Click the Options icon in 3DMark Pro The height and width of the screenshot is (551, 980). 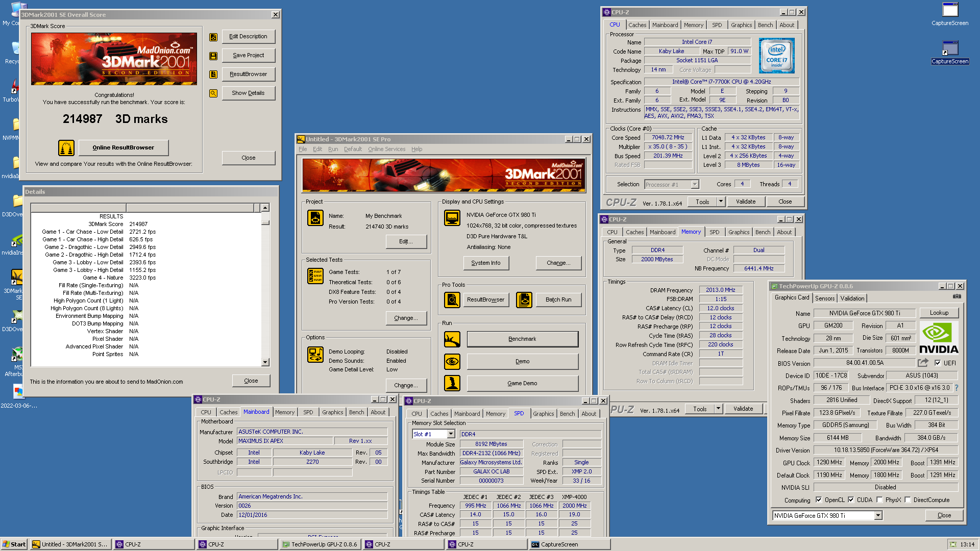coord(315,355)
